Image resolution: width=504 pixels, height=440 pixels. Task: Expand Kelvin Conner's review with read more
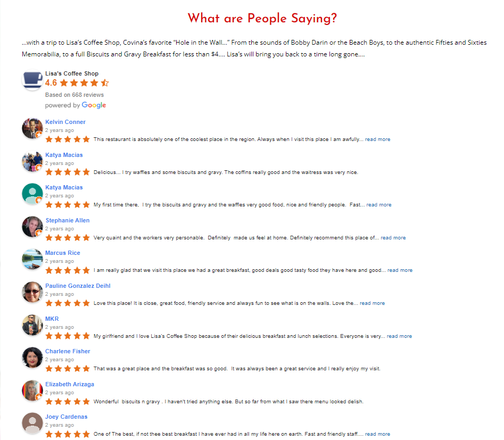pos(377,139)
